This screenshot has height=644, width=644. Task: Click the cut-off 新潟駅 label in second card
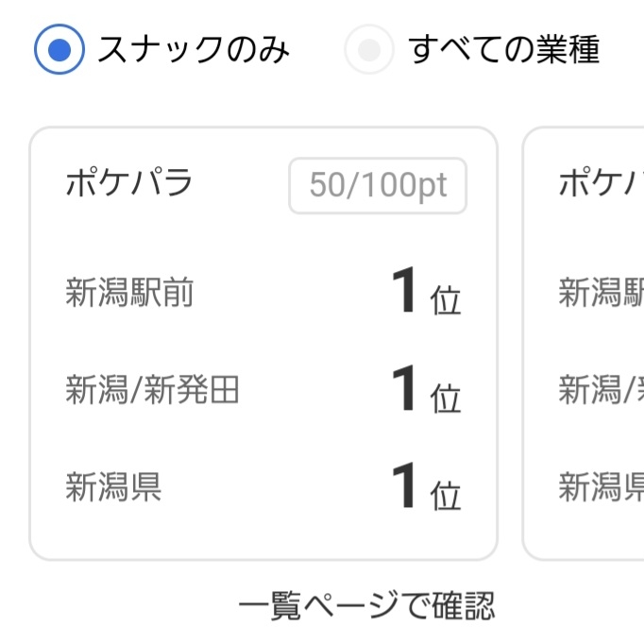(601, 293)
